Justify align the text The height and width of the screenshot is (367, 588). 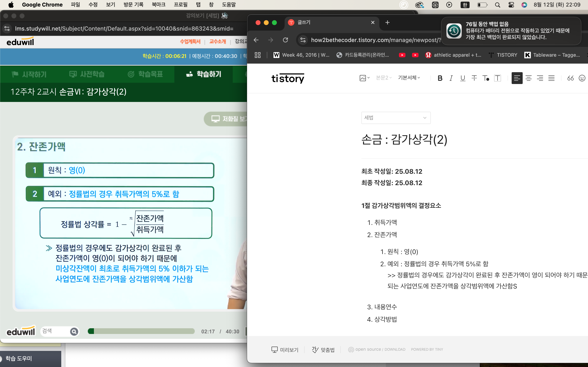(551, 78)
